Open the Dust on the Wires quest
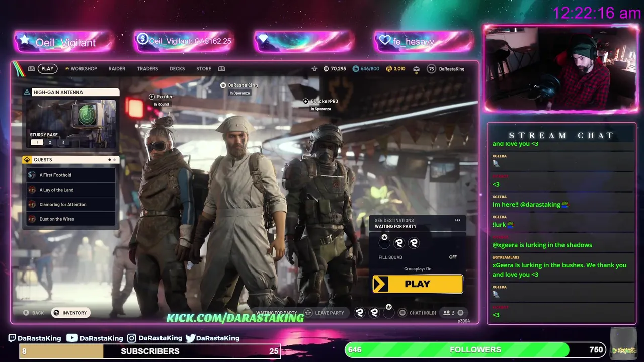This screenshot has width=644, height=362. tap(71, 219)
